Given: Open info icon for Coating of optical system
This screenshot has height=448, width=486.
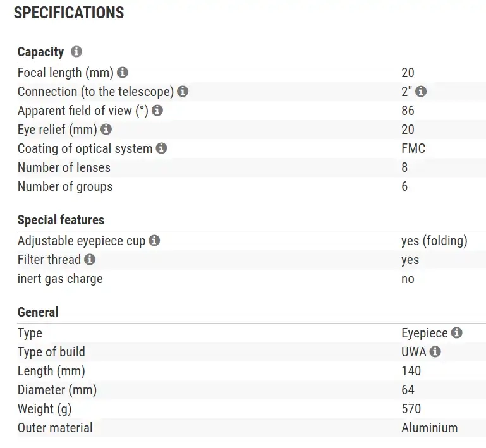Looking at the screenshot, I should point(161,148).
